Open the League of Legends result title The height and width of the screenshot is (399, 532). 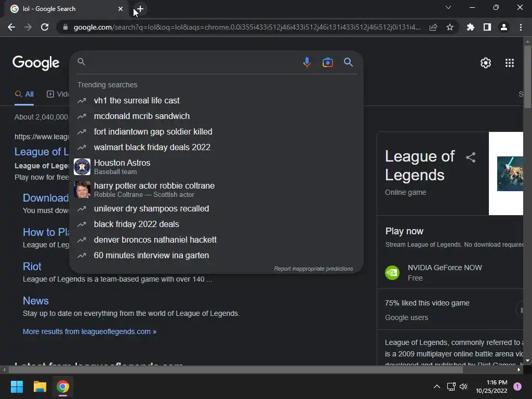(x=42, y=152)
